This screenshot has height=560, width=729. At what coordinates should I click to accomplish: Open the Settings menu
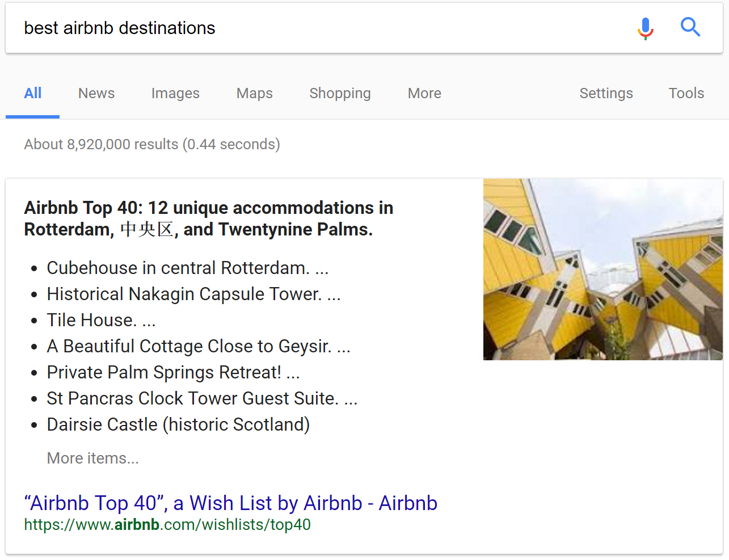606,93
